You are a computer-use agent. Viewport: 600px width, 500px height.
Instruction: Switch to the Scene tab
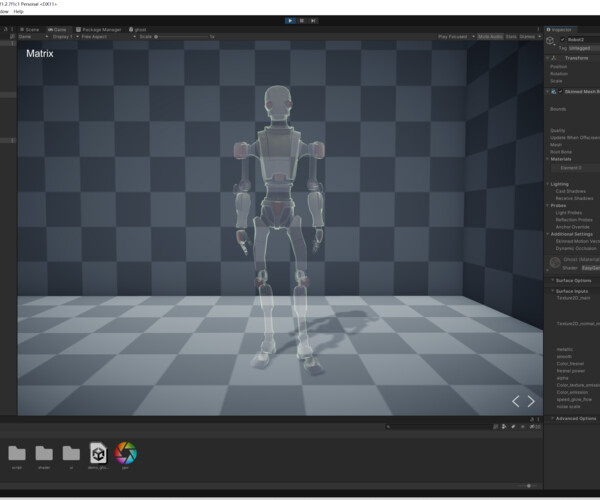pos(29,29)
